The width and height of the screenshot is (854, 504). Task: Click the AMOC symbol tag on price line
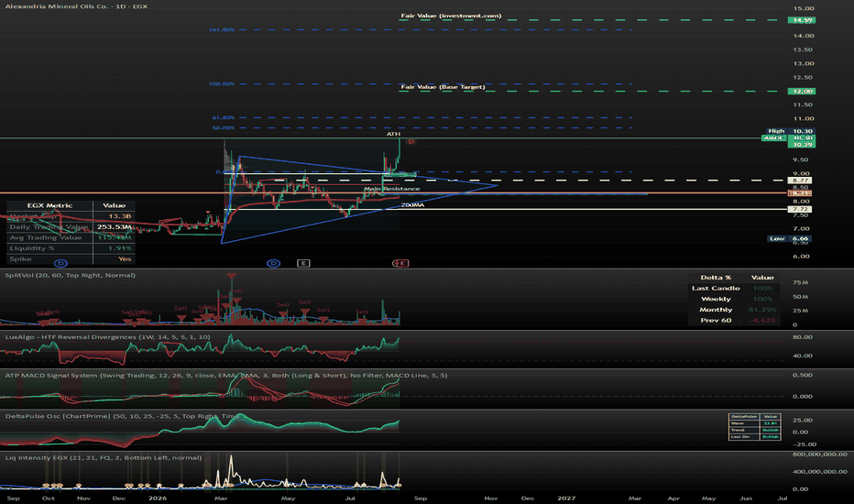tap(773, 137)
